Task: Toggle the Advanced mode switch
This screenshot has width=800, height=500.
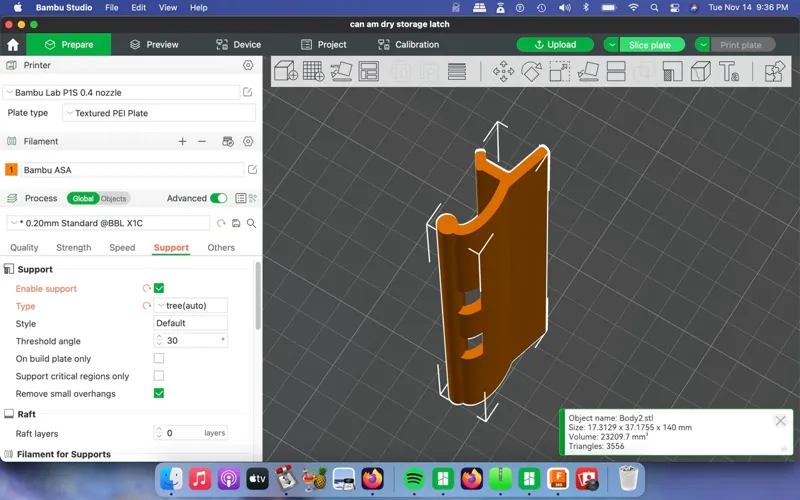Action: (x=219, y=198)
